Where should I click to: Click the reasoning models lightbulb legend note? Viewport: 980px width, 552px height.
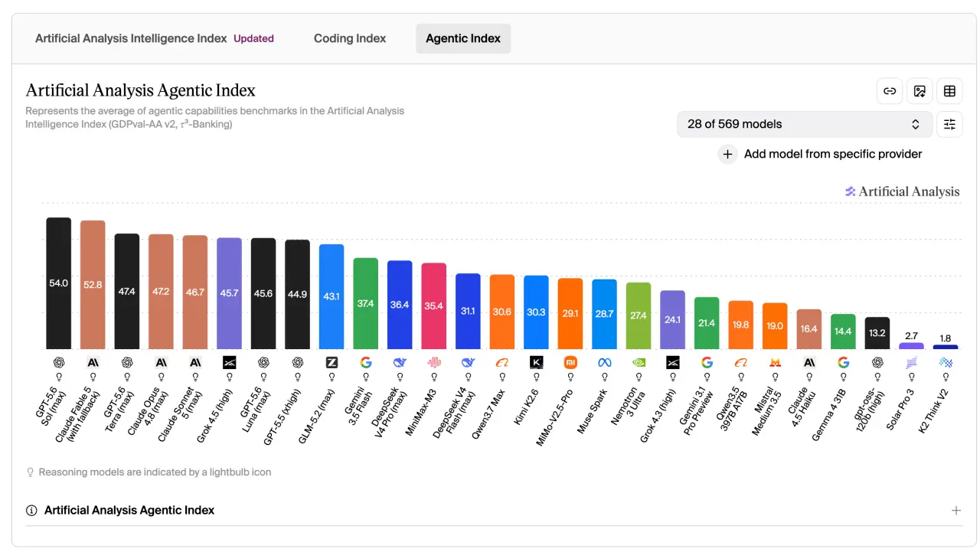point(149,472)
